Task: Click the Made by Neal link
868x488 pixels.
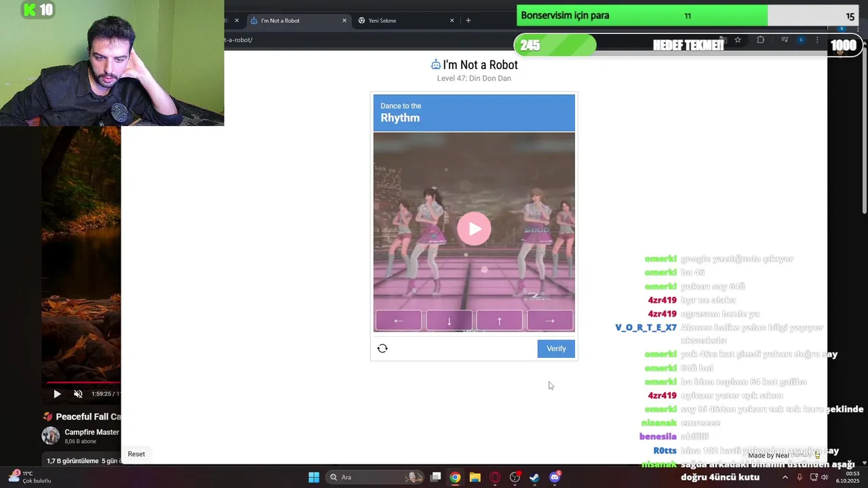Action: (x=768, y=455)
